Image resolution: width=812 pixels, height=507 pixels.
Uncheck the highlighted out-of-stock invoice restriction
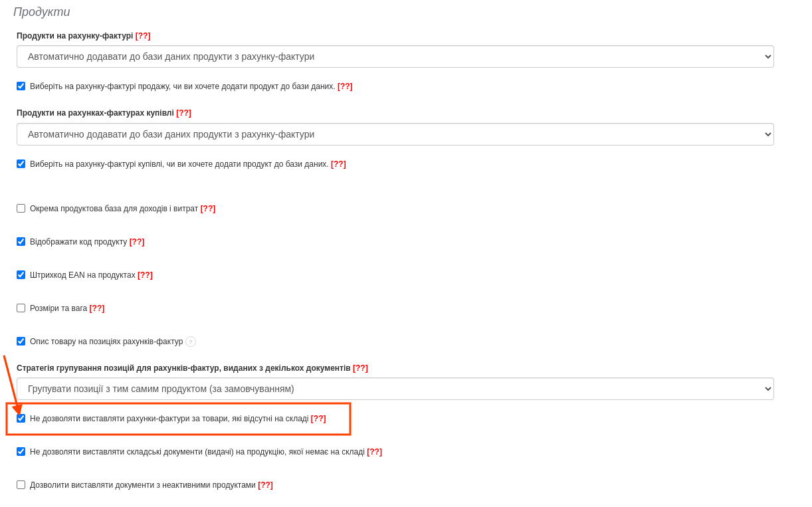pos(21,419)
